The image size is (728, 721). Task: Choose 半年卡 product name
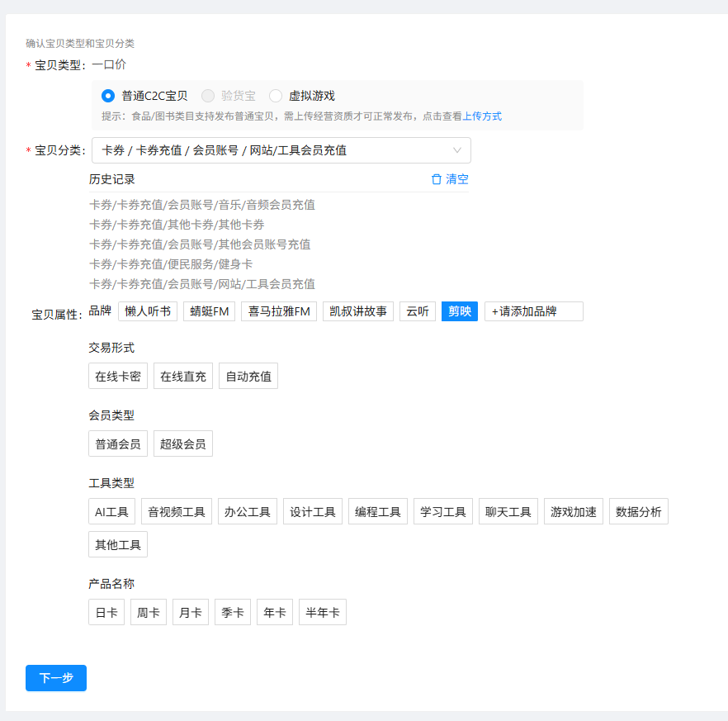pyautogui.click(x=323, y=612)
